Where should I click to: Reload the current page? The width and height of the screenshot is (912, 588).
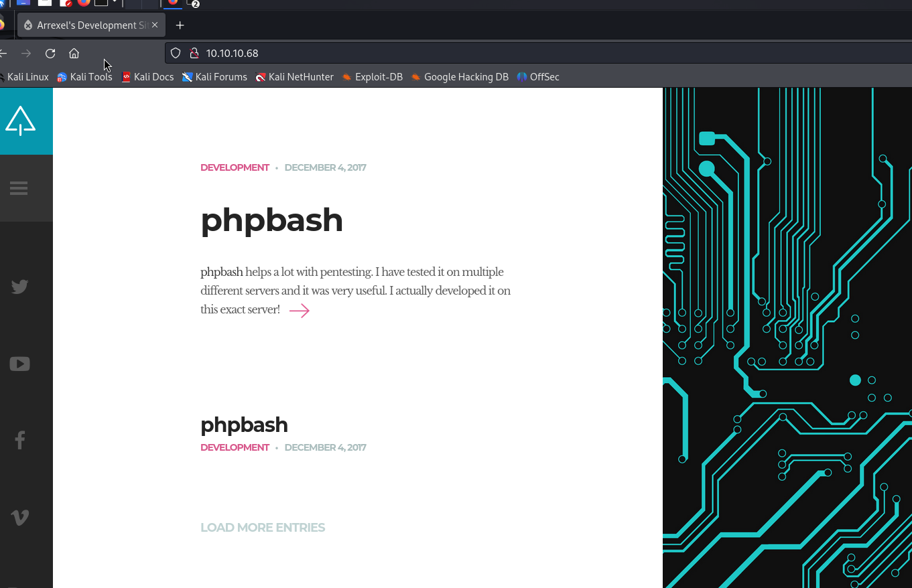[x=50, y=54]
